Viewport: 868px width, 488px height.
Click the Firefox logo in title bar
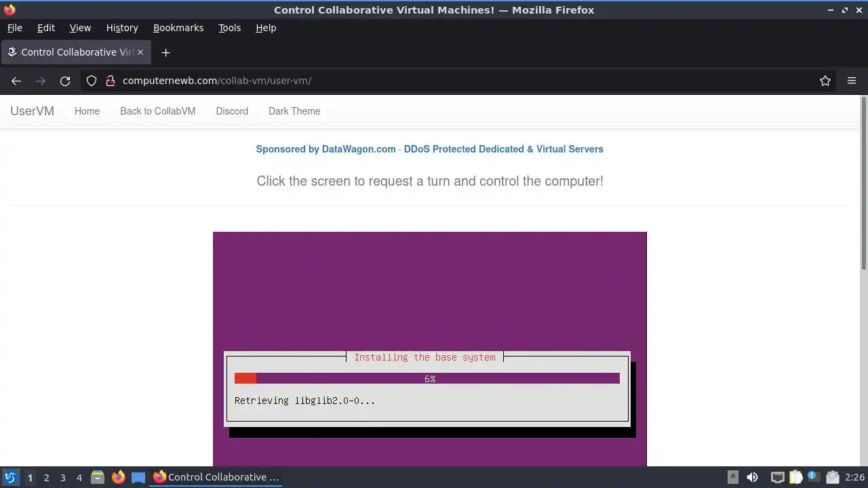point(9,9)
